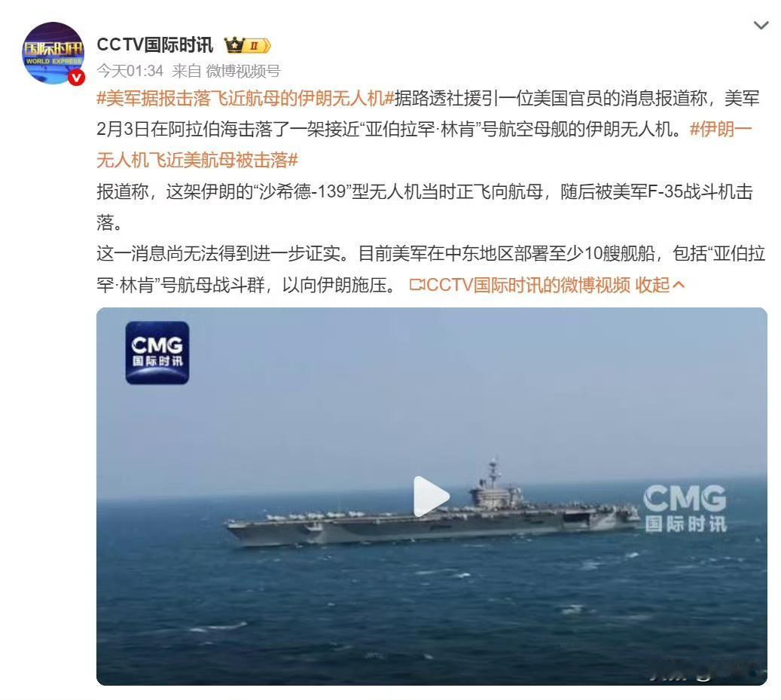Click the post text starting with 报道称

(424, 206)
